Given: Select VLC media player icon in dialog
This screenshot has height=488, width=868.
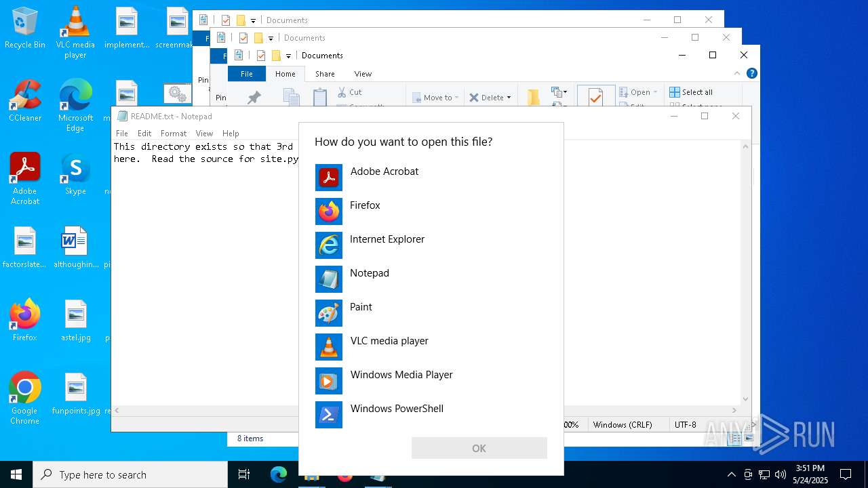Looking at the screenshot, I should pyautogui.click(x=329, y=347).
